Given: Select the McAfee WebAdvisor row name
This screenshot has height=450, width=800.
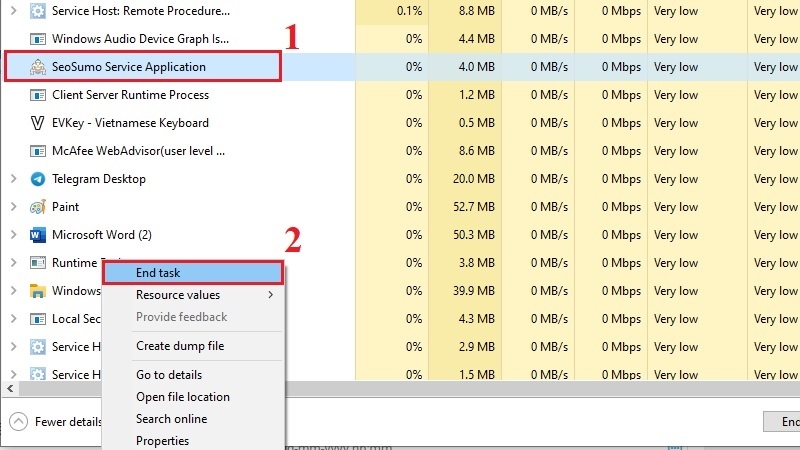Looking at the screenshot, I should (x=138, y=151).
